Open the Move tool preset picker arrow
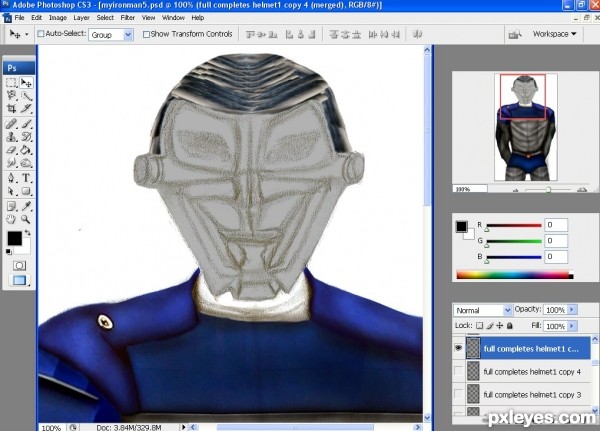Screen dimensions: 600x431 [26, 34]
